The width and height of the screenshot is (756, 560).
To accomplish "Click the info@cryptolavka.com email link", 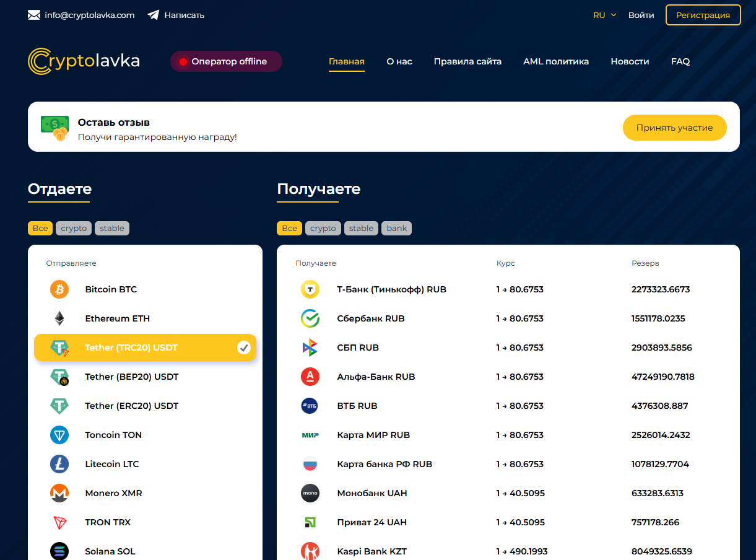I will click(x=89, y=15).
